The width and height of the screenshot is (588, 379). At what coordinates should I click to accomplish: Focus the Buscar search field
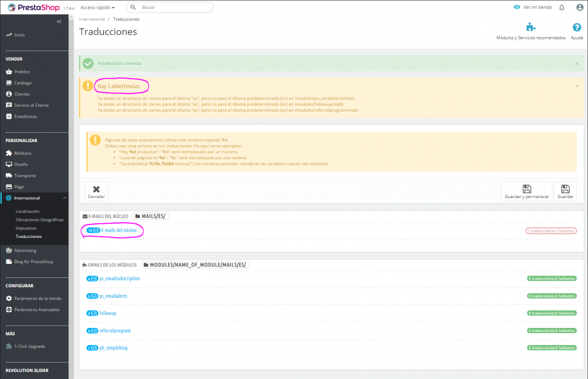(169, 7)
